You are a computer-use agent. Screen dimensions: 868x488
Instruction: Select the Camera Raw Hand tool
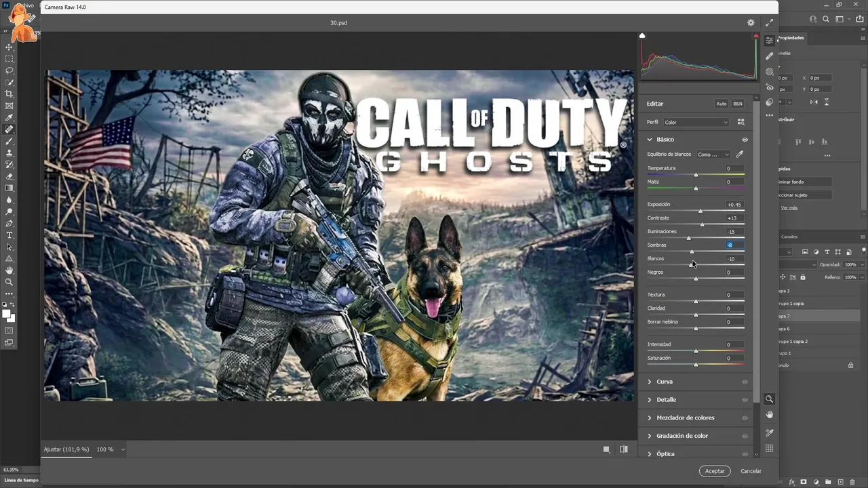coord(769,414)
